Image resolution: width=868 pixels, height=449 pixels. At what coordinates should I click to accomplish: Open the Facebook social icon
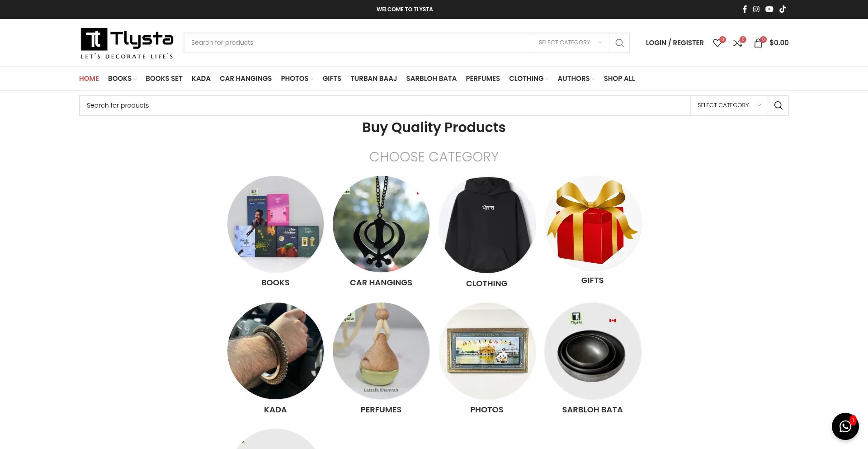744,9
